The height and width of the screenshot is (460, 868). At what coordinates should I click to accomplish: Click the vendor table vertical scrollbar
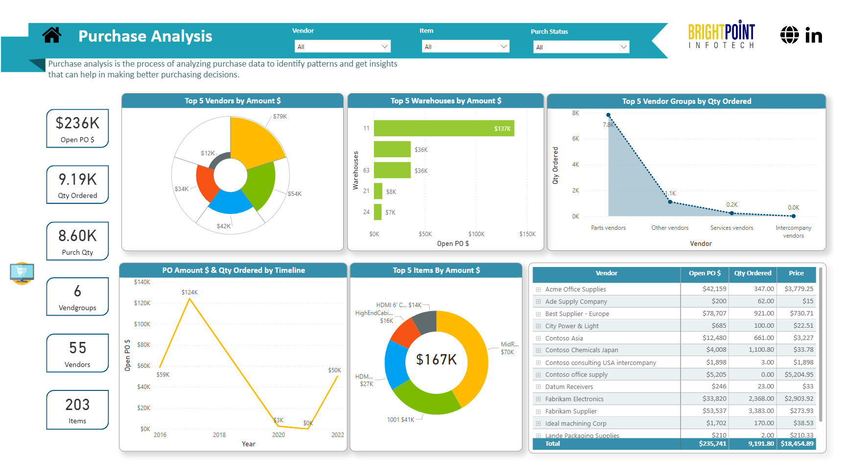[x=821, y=343]
